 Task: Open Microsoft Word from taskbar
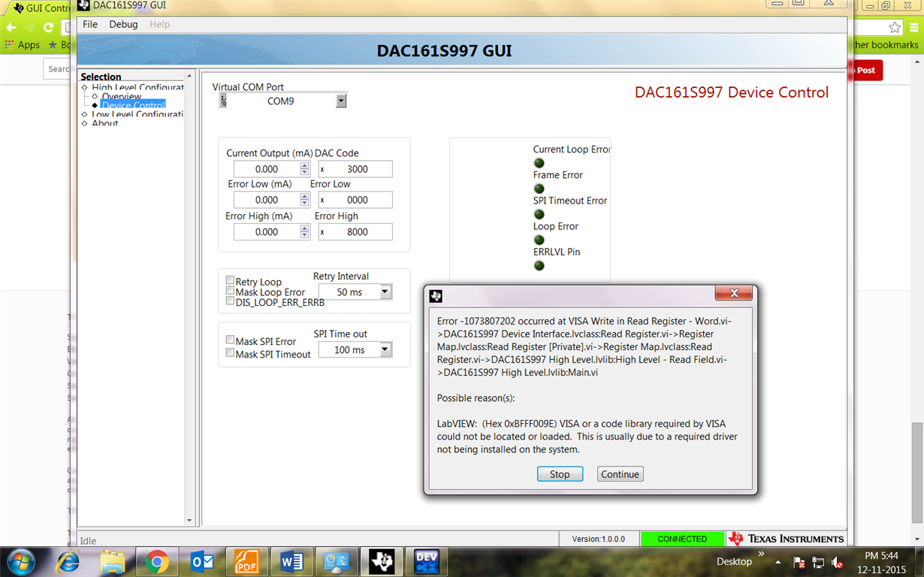click(x=291, y=561)
